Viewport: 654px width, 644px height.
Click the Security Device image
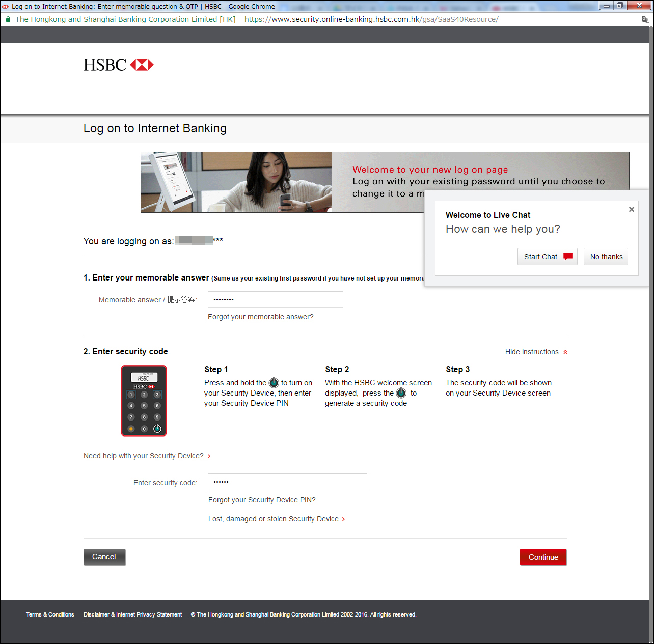point(144,401)
